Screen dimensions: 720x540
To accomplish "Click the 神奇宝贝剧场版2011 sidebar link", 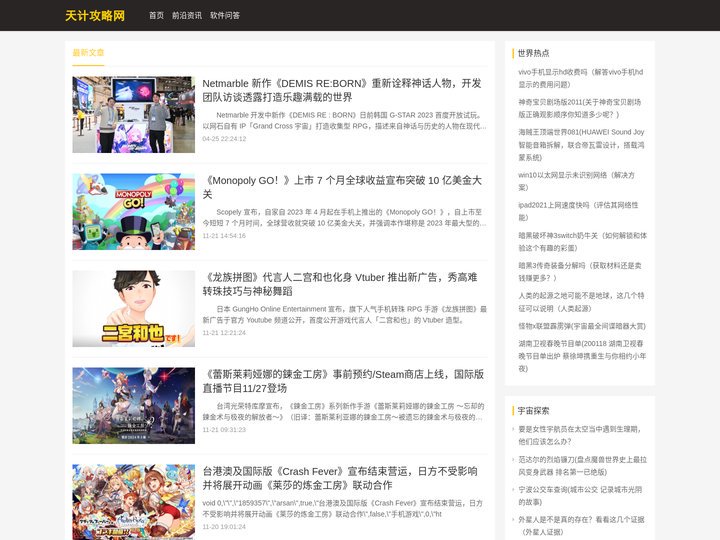I will pyautogui.click(x=579, y=108).
